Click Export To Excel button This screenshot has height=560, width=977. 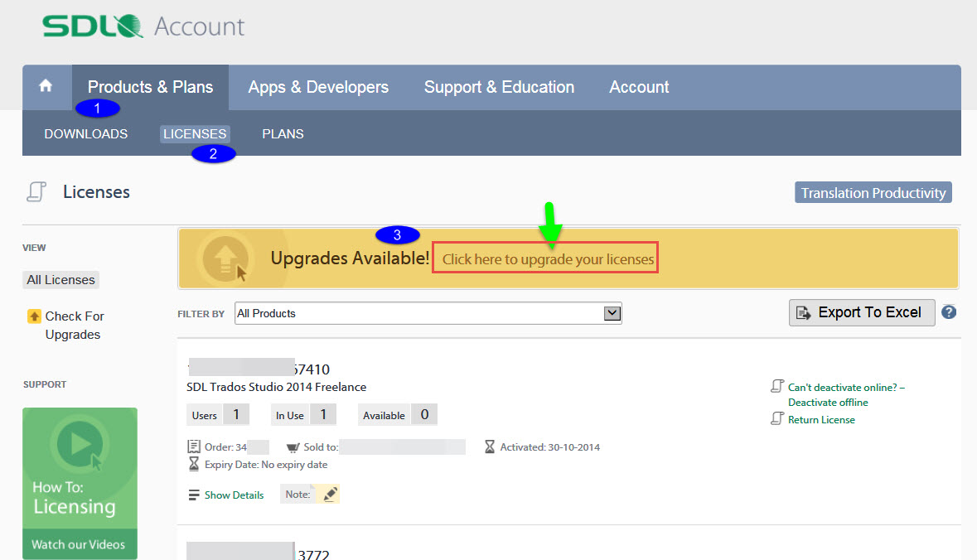click(x=862, y=312)
